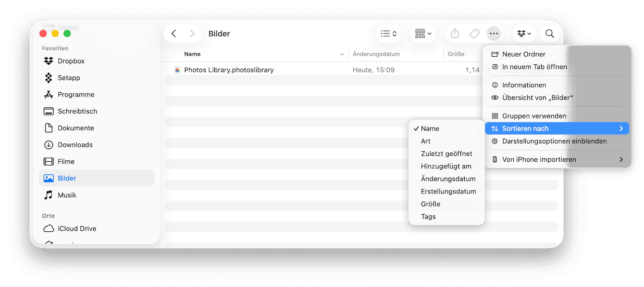This screenshot has width=644, height=287.
Task: Open the grouping options dropdown
Action: point(423,34)
